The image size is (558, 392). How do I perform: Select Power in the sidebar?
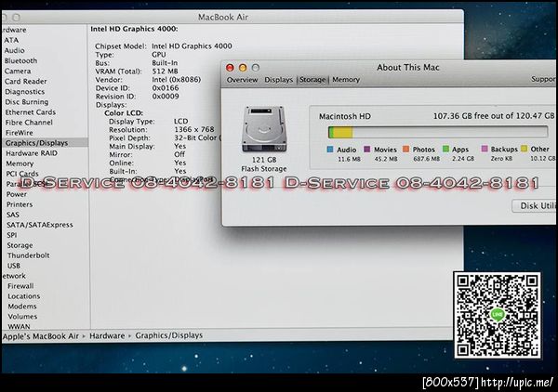coord(17,194)
